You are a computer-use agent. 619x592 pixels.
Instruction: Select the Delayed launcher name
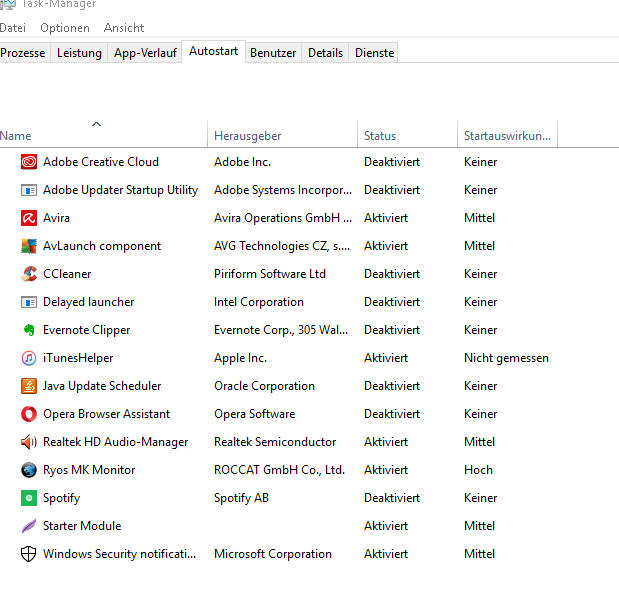coord(88,302)
